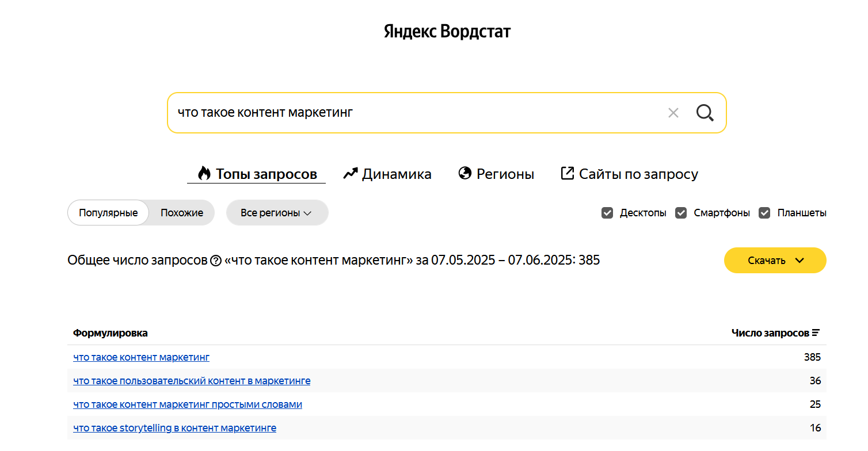This screenshot has height=451, width=868.
Task: Click the help question mark icon
Action: (216, 261)
